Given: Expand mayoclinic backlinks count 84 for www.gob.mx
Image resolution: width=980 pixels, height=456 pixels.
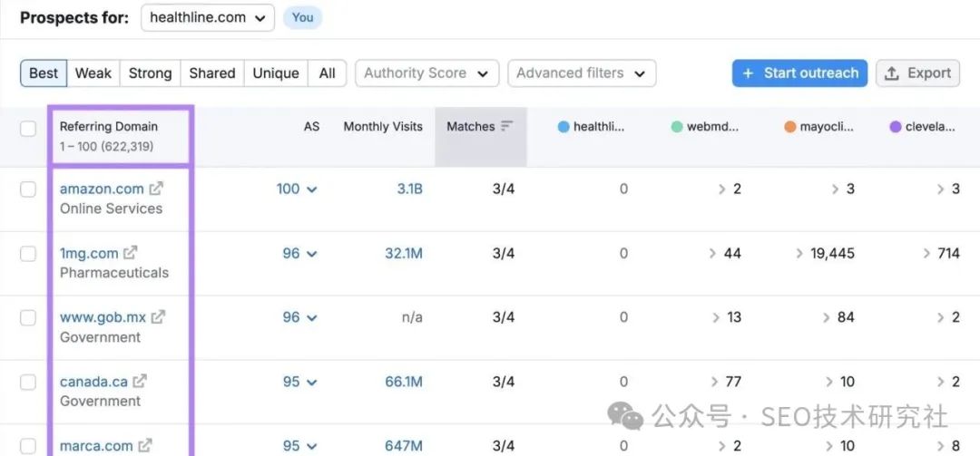Looking at the screenshot, I should 838,317.
